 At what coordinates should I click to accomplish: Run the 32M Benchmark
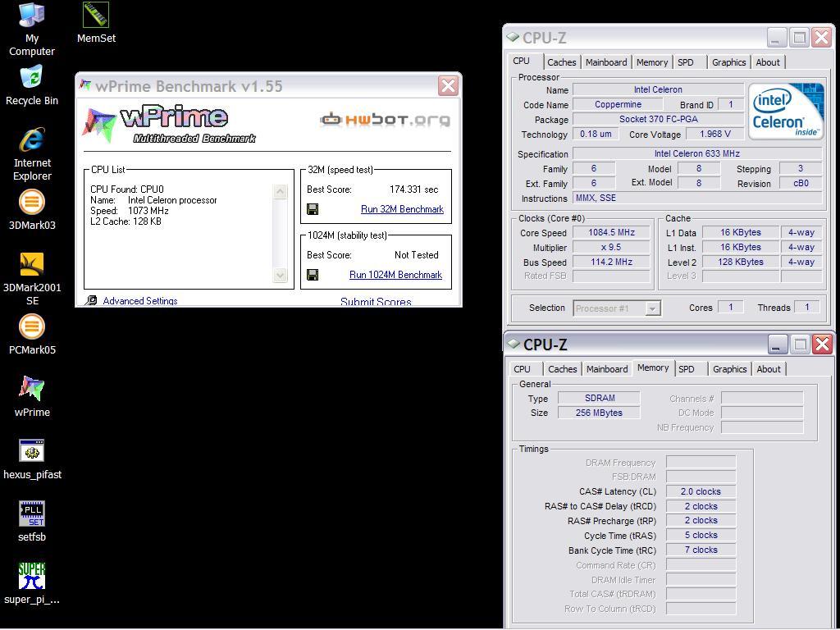[x=402, y=209]
